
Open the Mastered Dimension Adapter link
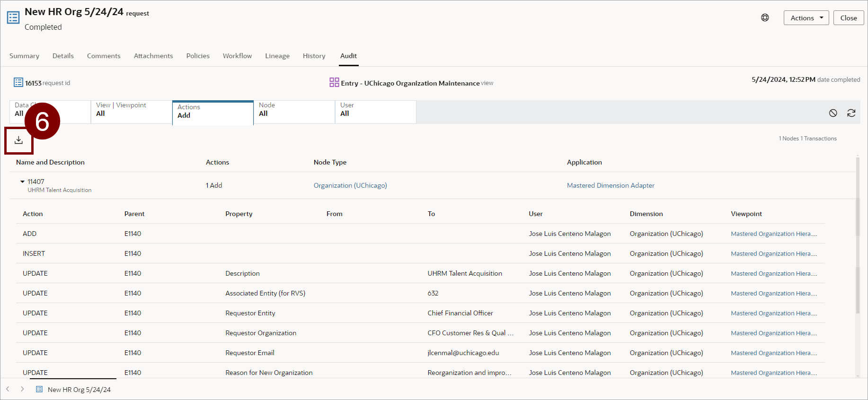611,185
